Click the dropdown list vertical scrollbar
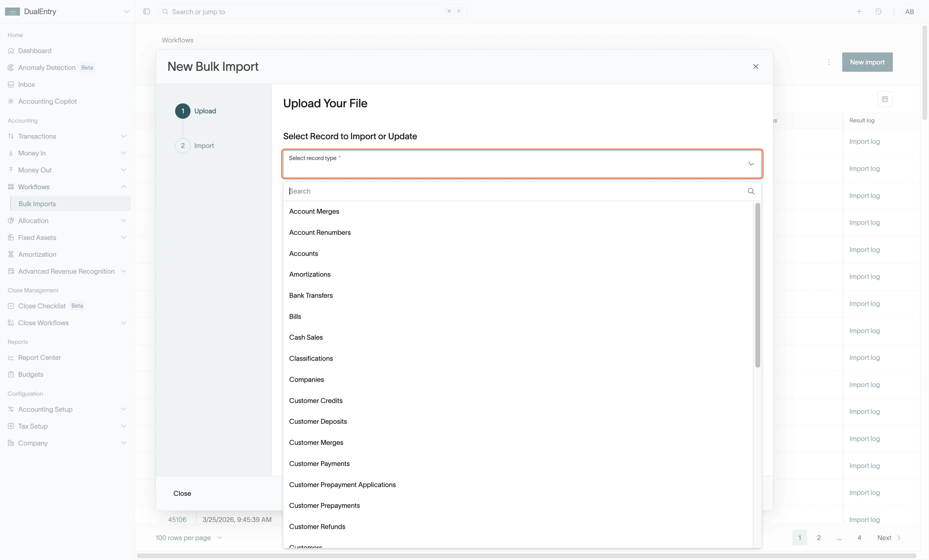 tap(757, 285)
